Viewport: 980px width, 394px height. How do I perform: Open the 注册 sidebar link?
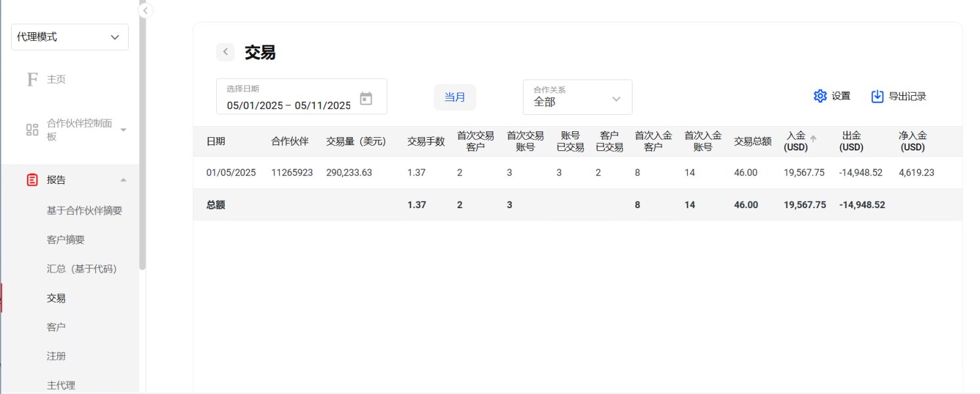pyautogui.click(x=56, y=356)
